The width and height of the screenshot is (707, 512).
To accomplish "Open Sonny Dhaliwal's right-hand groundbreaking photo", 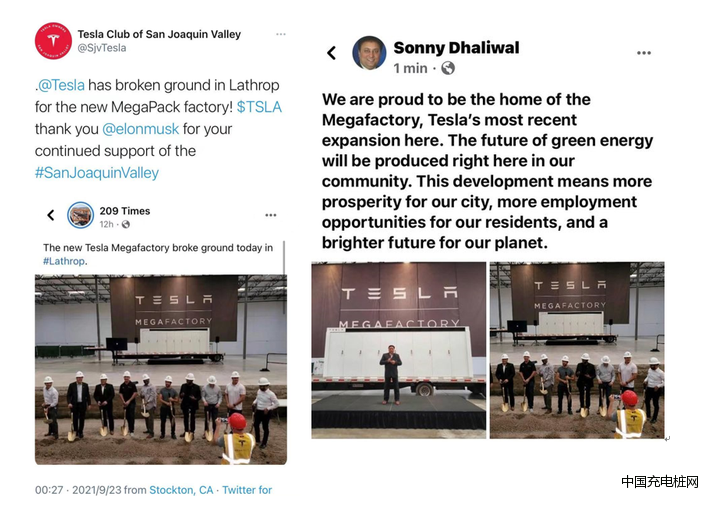I will 577,350.
